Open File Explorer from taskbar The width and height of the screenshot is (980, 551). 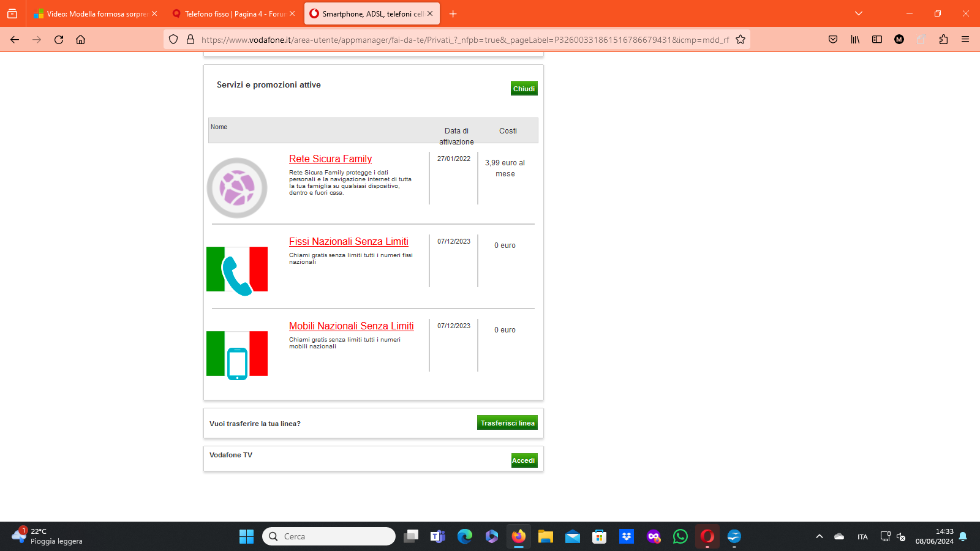pyautogui.click(x=545, y=537)
